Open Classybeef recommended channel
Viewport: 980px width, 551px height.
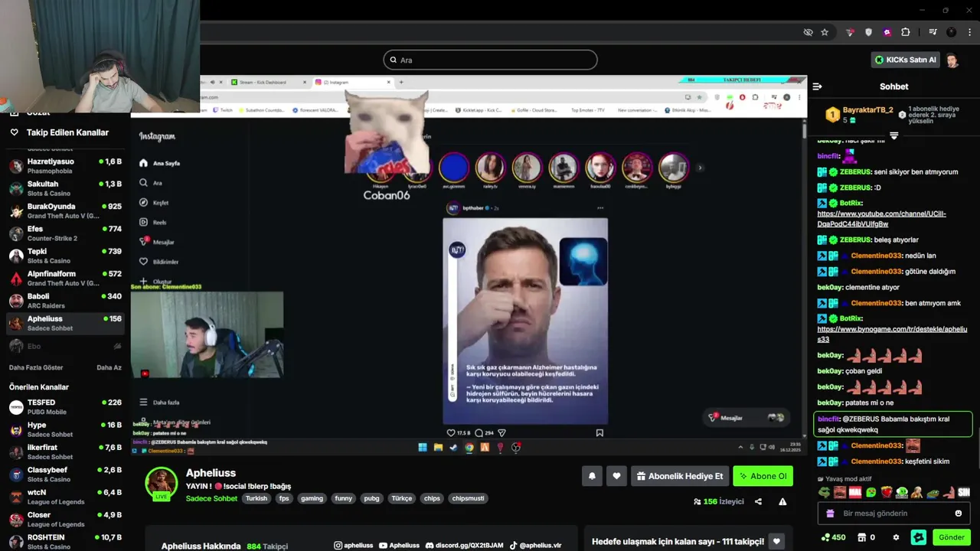65,474
